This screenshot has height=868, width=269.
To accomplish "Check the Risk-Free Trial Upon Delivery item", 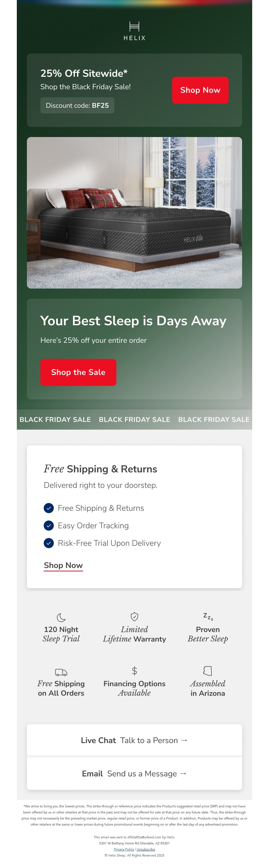I will [49, 543].
